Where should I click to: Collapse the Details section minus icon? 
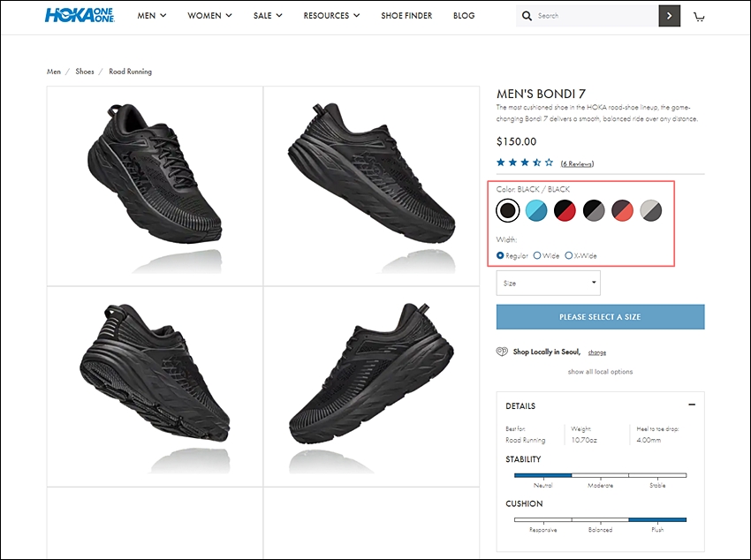pos(692,405)
